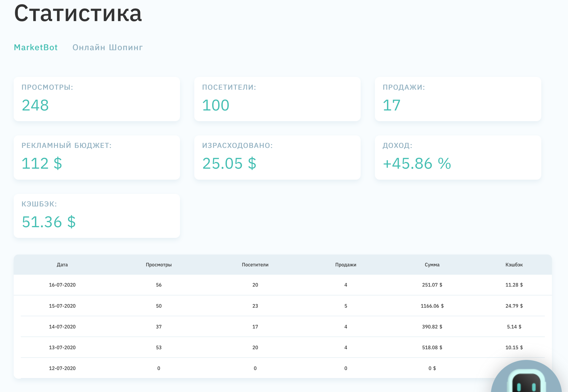Click the Просмотры stat card

click(x=97, y=99)
